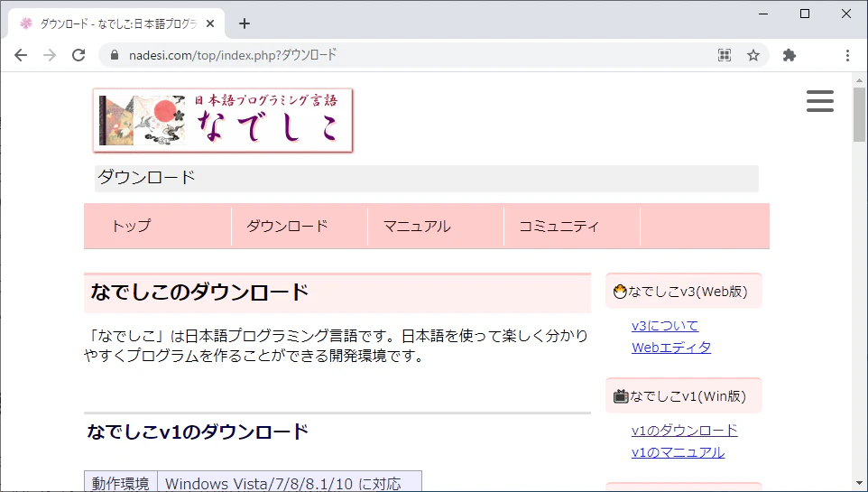The width and height of the screenshot is (868, 492).
Task: Click the scrollbar down arrow
Action: pyautogui.click(x=859, y=484)
